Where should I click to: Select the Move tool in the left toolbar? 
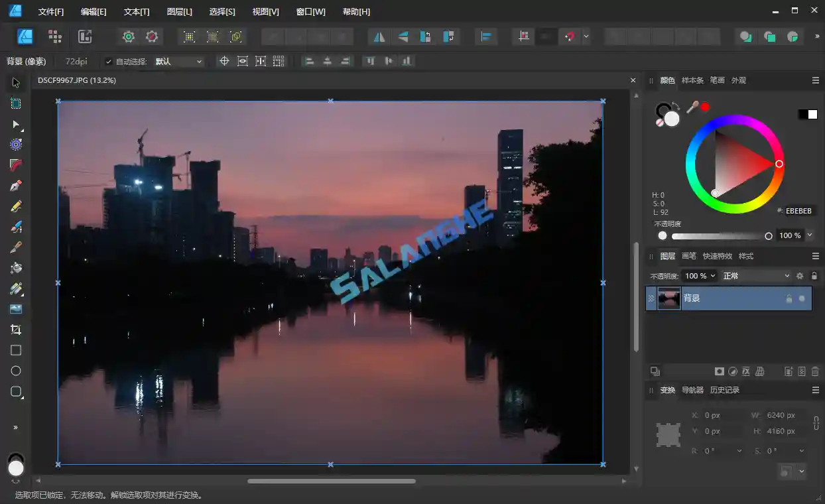(16, 82)
